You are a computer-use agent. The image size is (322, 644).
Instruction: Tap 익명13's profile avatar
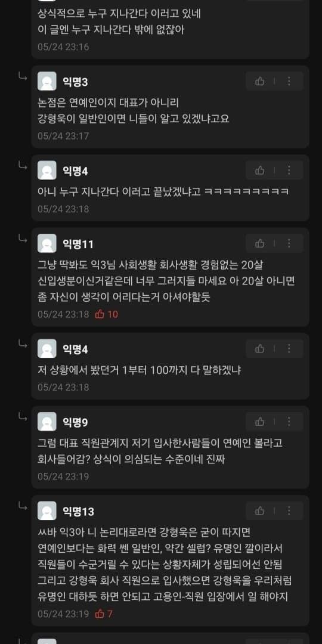(x=47, y=510)
